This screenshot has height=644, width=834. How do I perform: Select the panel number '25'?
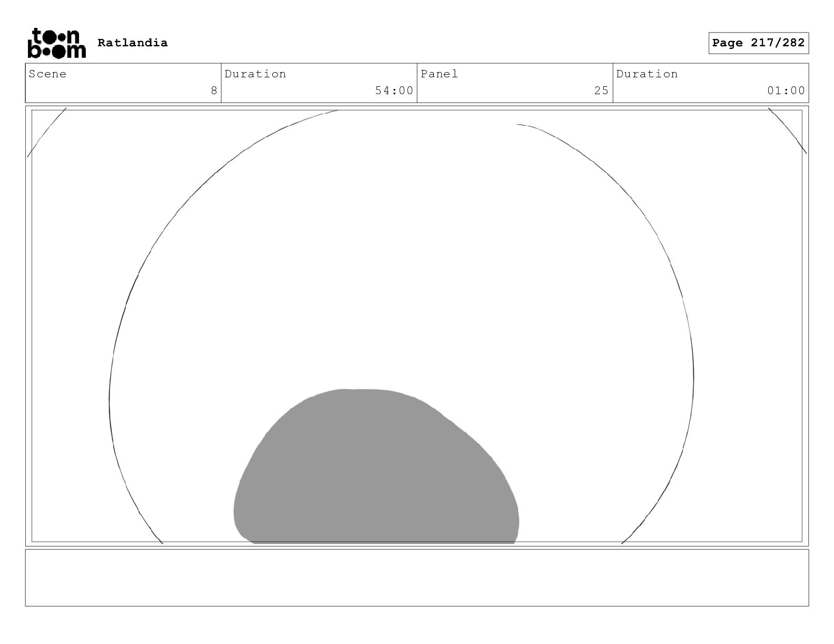tap(601, 90)
